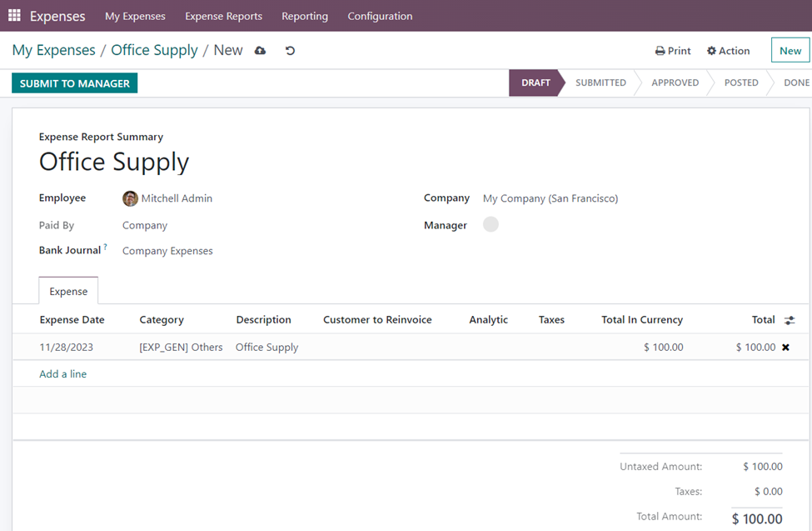
Task: Click Submit to Manager button
Action: (74, 83)
